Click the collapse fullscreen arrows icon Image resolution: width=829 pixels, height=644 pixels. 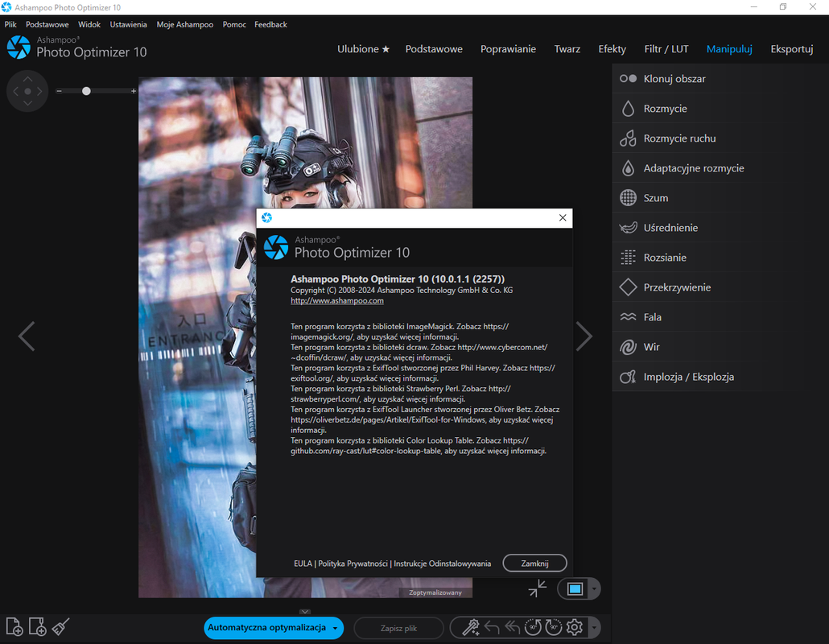(x=538, y=588)
